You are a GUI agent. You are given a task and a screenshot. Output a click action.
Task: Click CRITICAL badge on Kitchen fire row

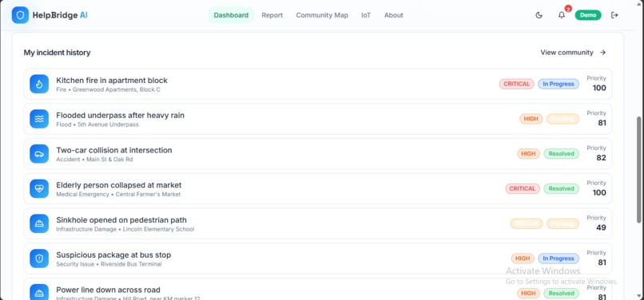(x=516, y=84)
